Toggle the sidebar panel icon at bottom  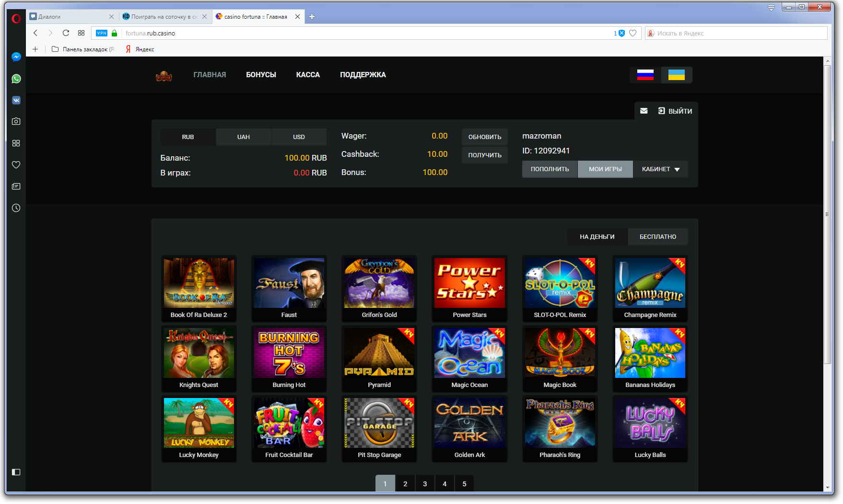[x=16, y=472]
